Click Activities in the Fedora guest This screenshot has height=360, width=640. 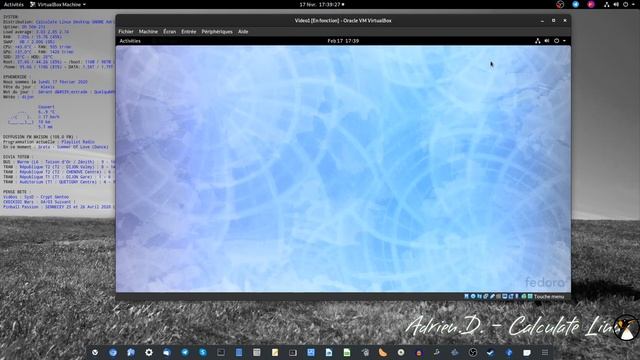[130, 41]
